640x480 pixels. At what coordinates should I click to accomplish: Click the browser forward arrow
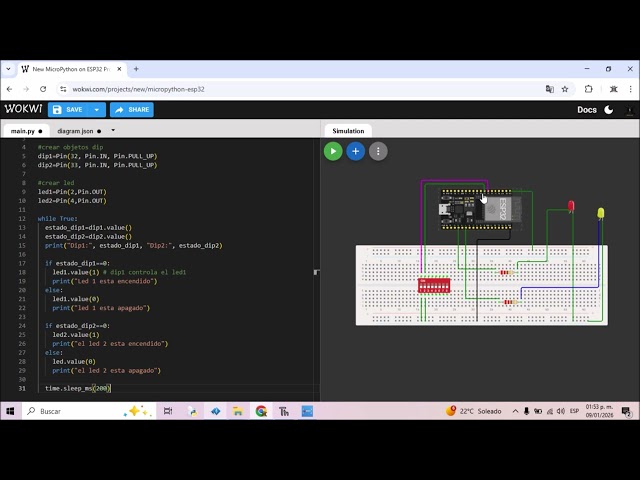pyautogui.click(x=26, y=89)
